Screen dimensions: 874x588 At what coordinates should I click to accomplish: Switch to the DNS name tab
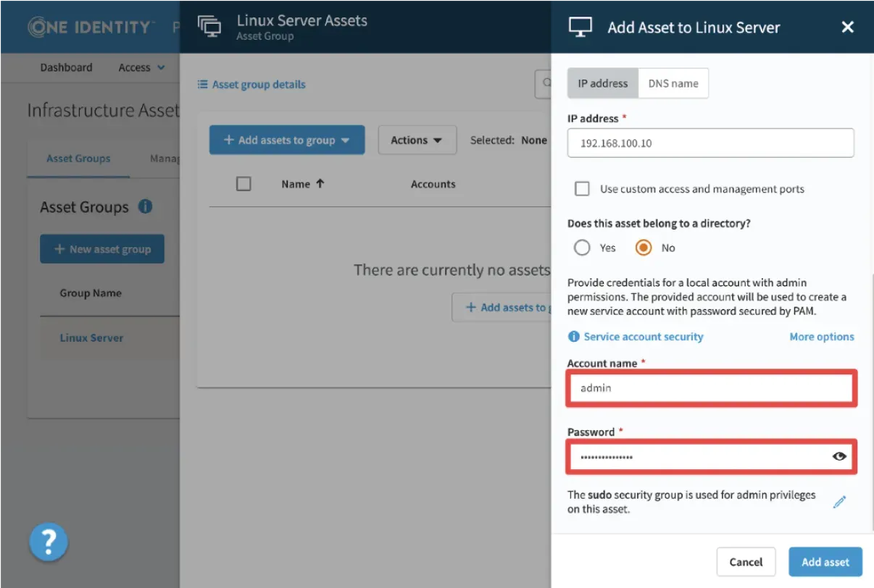pyautogui.click(x=673, y=83)
